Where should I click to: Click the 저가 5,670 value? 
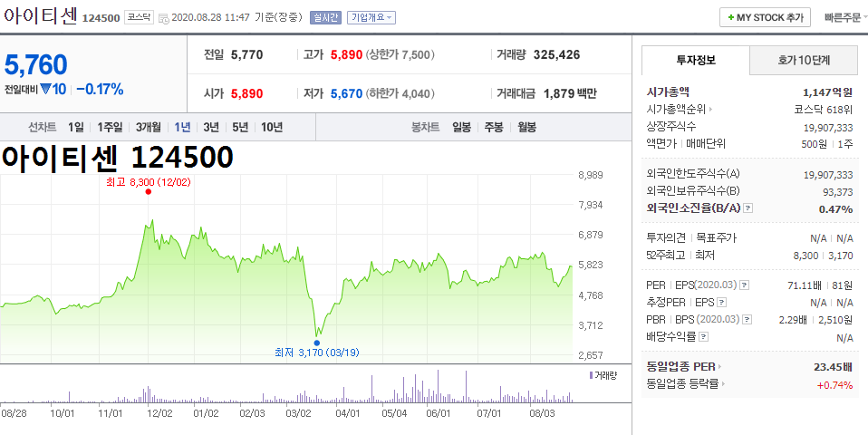pos(346,93)
